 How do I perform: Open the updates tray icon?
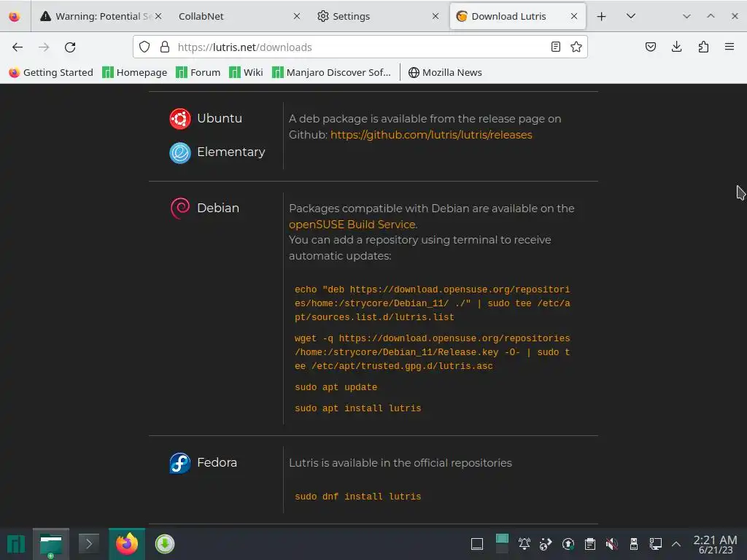point(568,544)
